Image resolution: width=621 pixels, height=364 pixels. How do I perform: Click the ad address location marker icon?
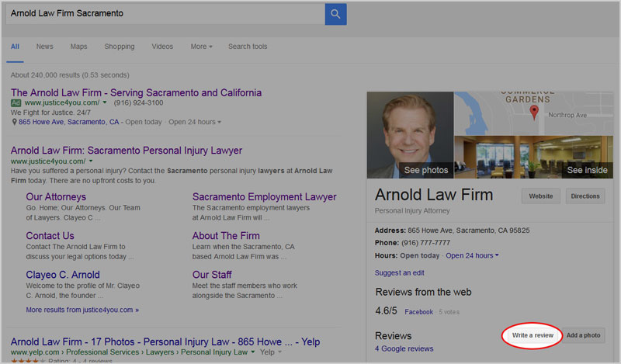(x=14, y=122)
